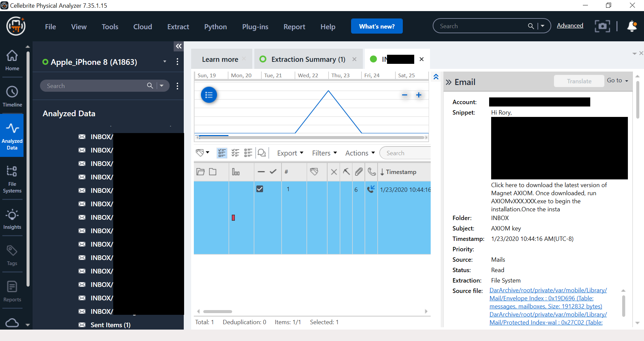The image size is (644, 341).
Task: Open the Reports sidebar icon
Action: point(12,292)
